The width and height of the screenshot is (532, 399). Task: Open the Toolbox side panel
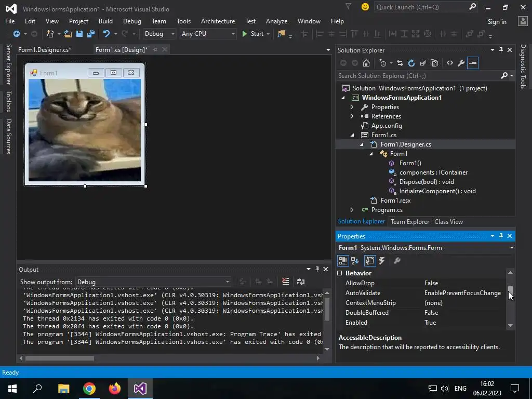tap(8, 101)
